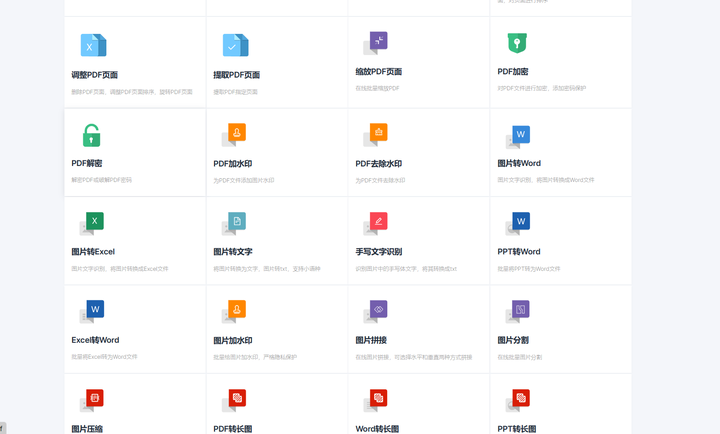This screenshot has height=434, width=720.
Task: Open the PDF转长图 title
Action: coord(233,429)
